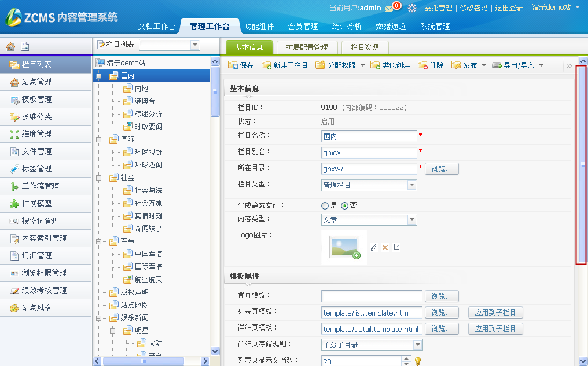Click the 退出登录 logout link

pyautogui.click(x=509, y=8)
